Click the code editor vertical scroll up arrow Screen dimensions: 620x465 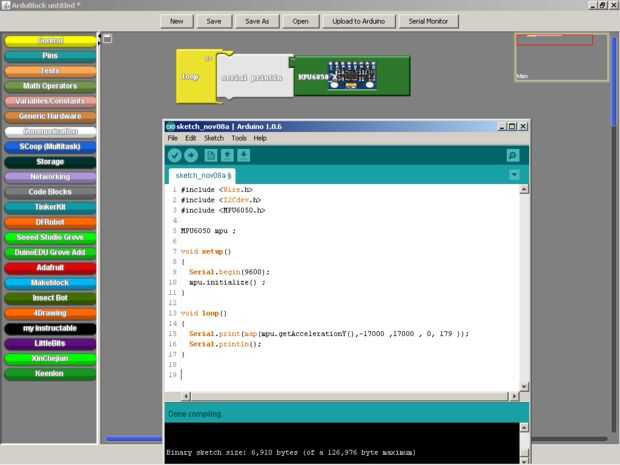524,189
